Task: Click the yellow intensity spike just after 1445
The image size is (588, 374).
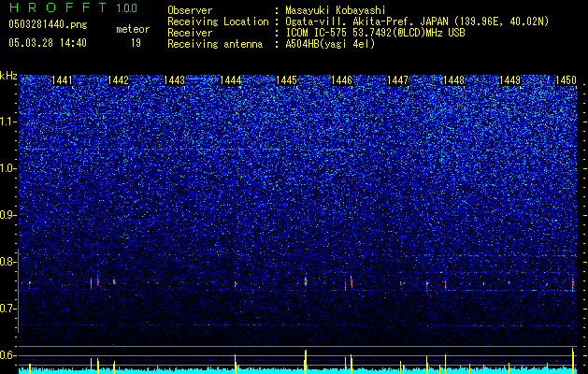Action: click(306, 362)
